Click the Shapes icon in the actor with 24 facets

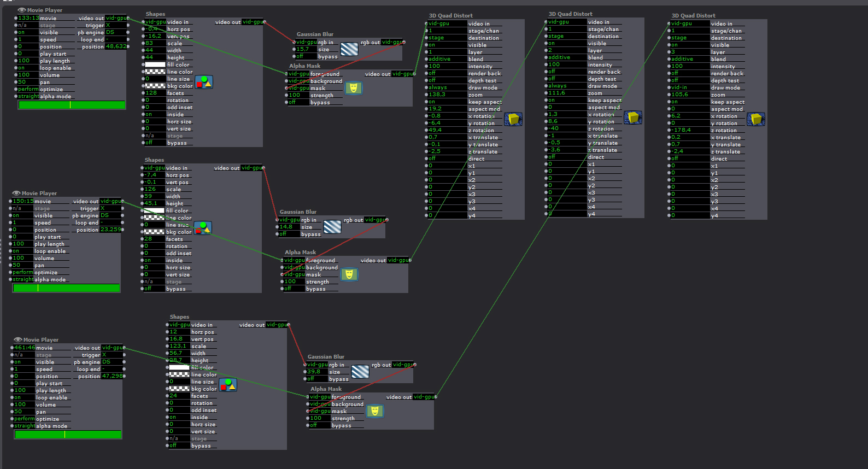(x=227, y=385)
